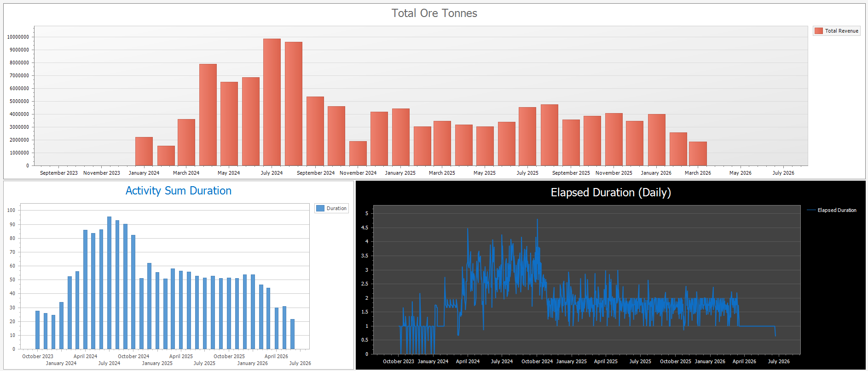Click the 10000000 y-axis label

coord(18,37)
